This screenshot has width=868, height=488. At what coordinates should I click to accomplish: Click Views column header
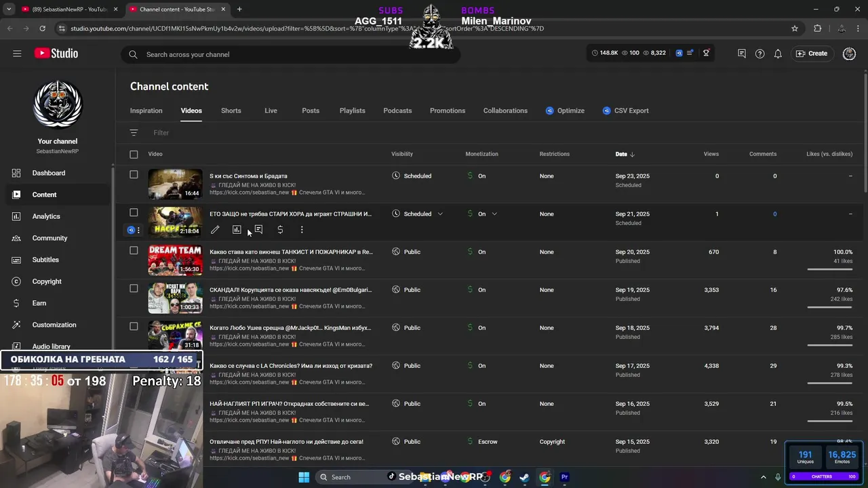pyautogui.click(x=711, y=154)
